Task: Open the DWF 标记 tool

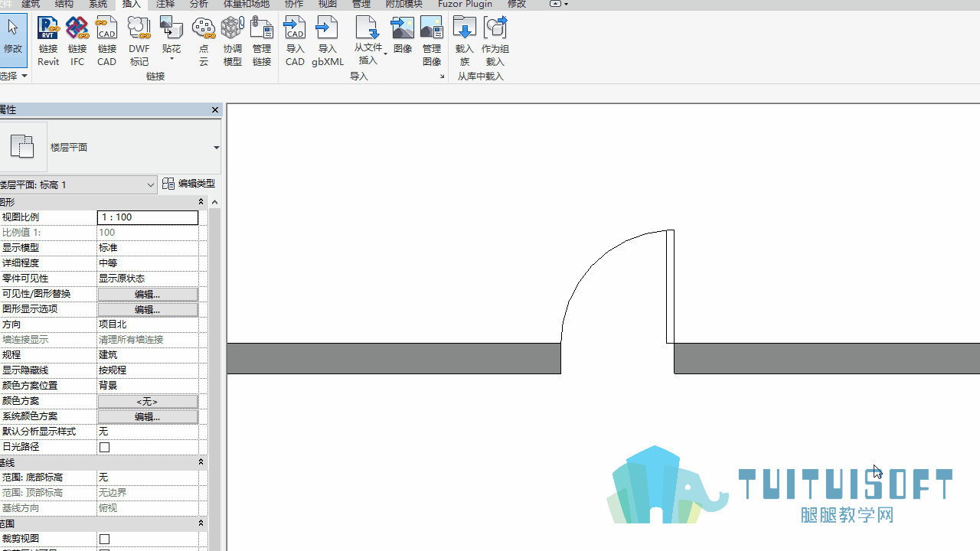Action: point(139,41)
